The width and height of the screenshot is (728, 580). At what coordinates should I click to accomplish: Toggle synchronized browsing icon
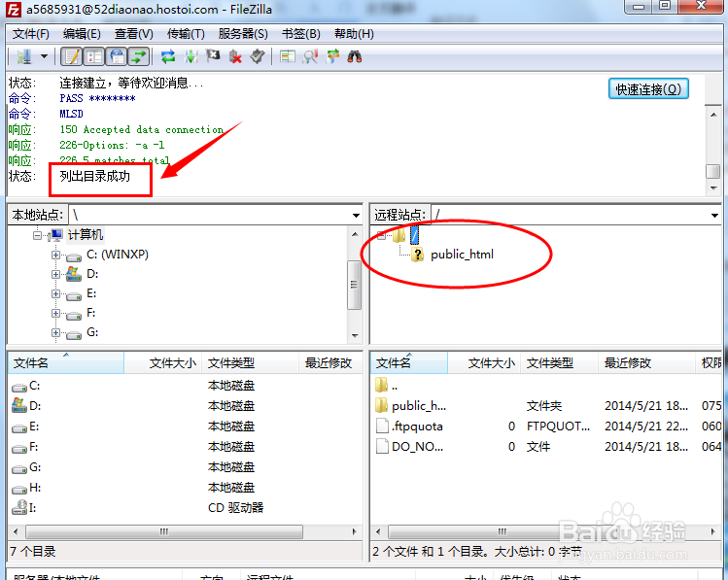pyautogui.click(x=332, y=57)
